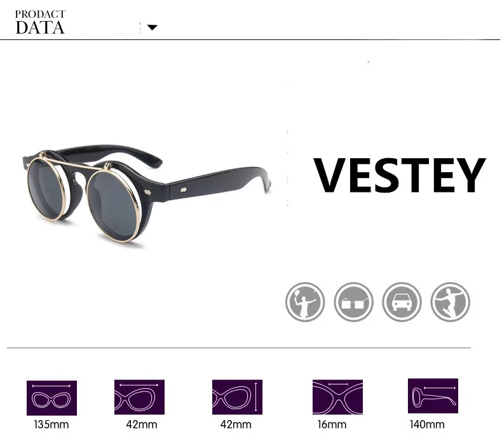Select the 140mm temple length icon
The width and height of the screenshot is (502, 448).
433,396
